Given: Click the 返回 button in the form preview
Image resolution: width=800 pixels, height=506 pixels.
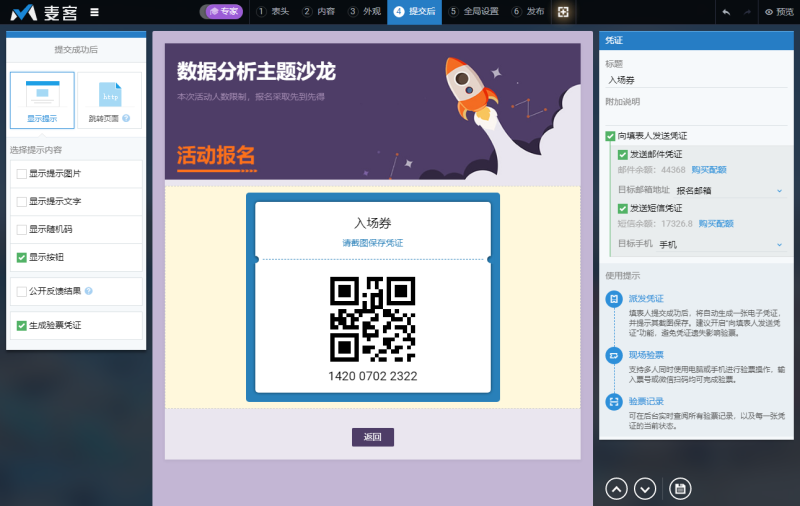Looking at the screenshot, I should [x=372, y=437].
